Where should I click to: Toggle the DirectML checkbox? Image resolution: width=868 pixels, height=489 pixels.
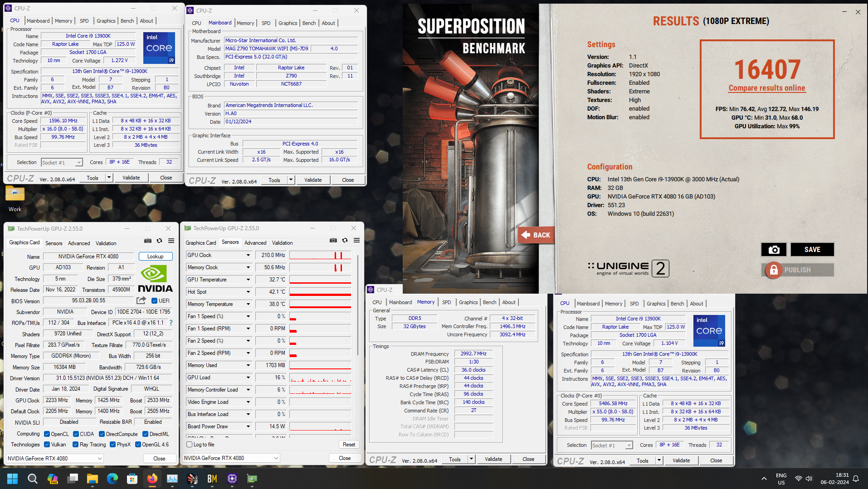[145, 434]
